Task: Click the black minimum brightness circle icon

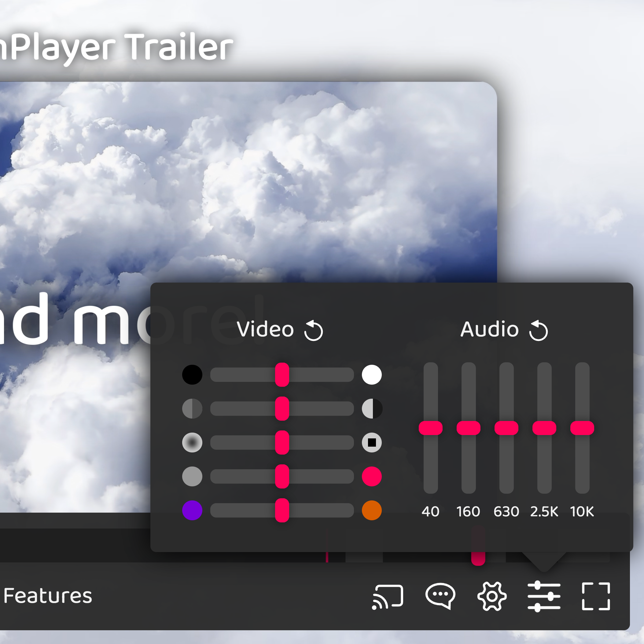Action: coord(192,375)
